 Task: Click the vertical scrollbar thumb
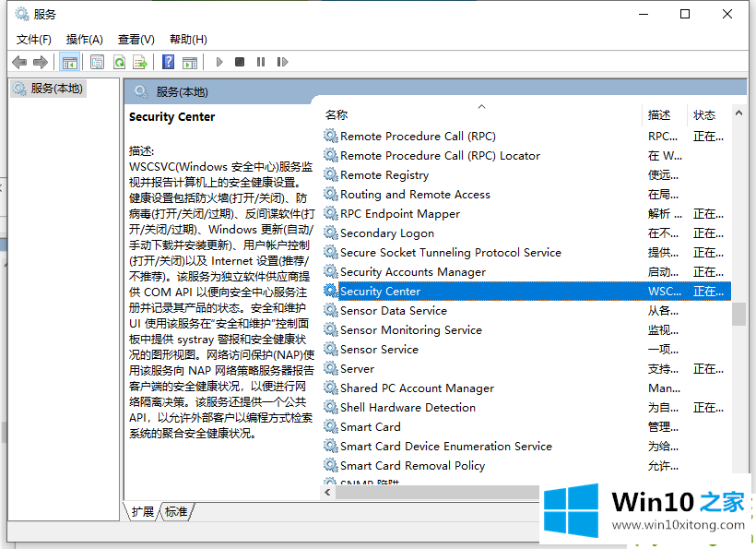(x=738, y=314)
